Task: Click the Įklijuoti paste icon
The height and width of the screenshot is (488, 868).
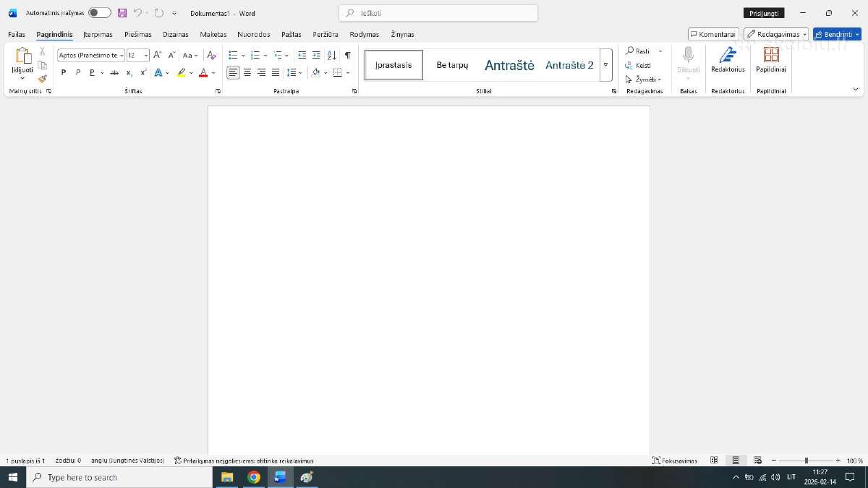Action: (x=22, y=56)
